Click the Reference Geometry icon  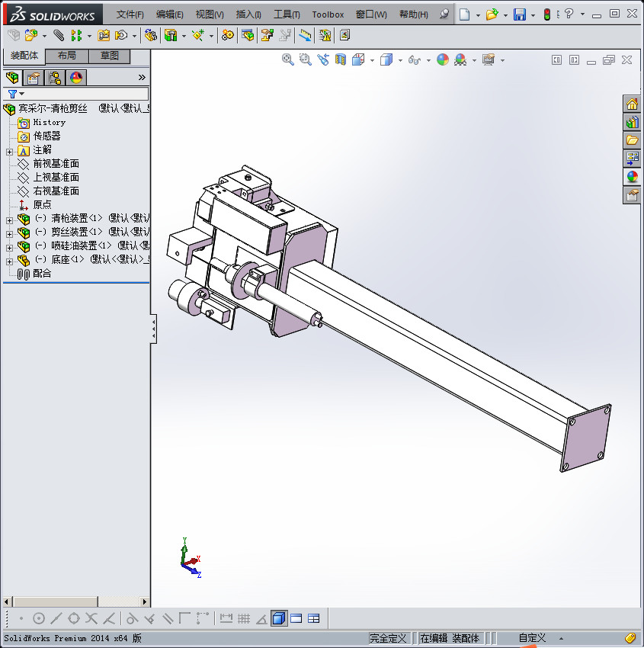[x=198, y=36]
